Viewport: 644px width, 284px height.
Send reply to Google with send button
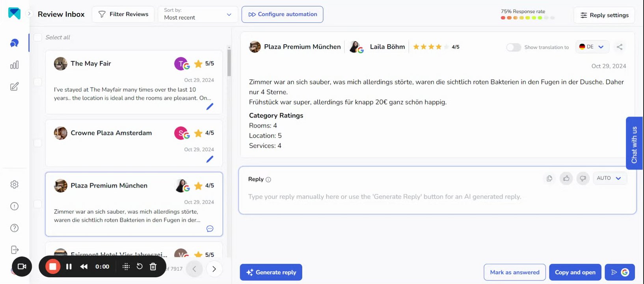pyautogui.click(x=620, y=272)
